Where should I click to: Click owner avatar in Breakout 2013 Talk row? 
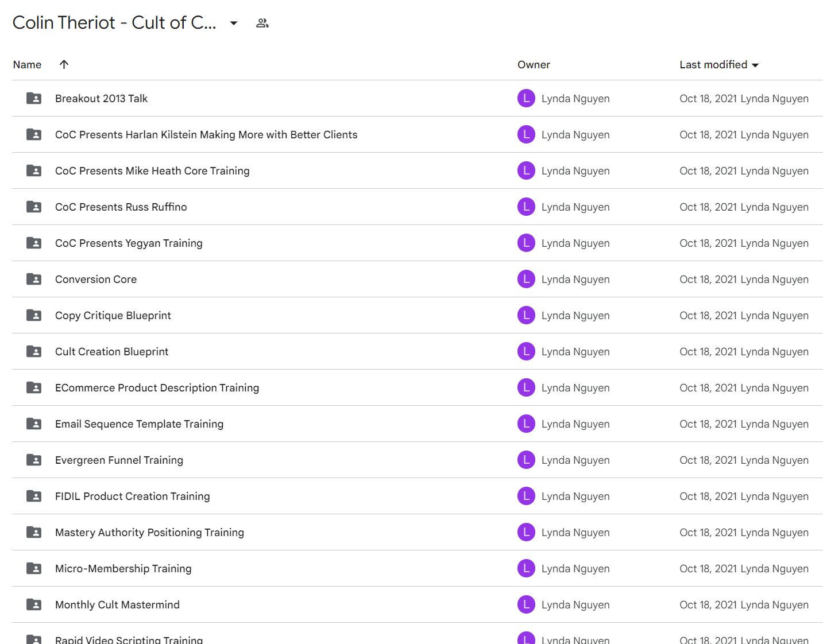526,98
